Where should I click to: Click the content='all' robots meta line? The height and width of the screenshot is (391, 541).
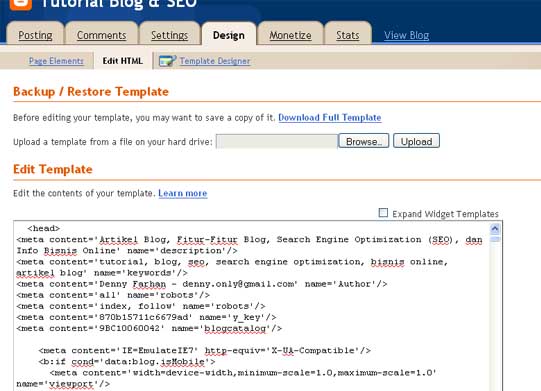point(113,295)
